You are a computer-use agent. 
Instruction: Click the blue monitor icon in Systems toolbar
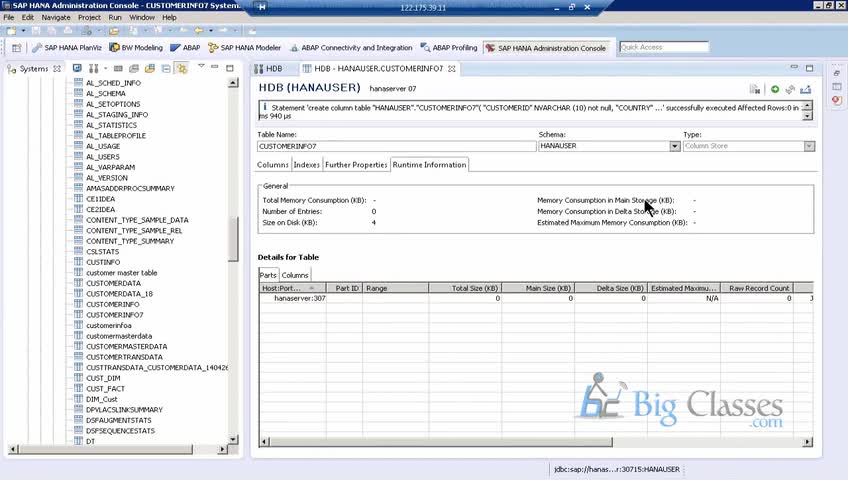pos(77,69)
